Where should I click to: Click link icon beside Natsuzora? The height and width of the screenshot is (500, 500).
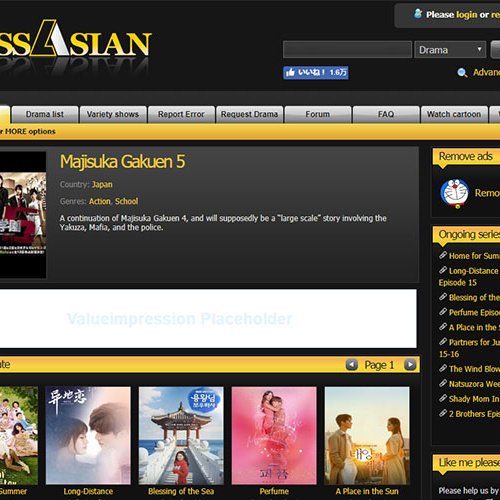[x=443, y=383]
